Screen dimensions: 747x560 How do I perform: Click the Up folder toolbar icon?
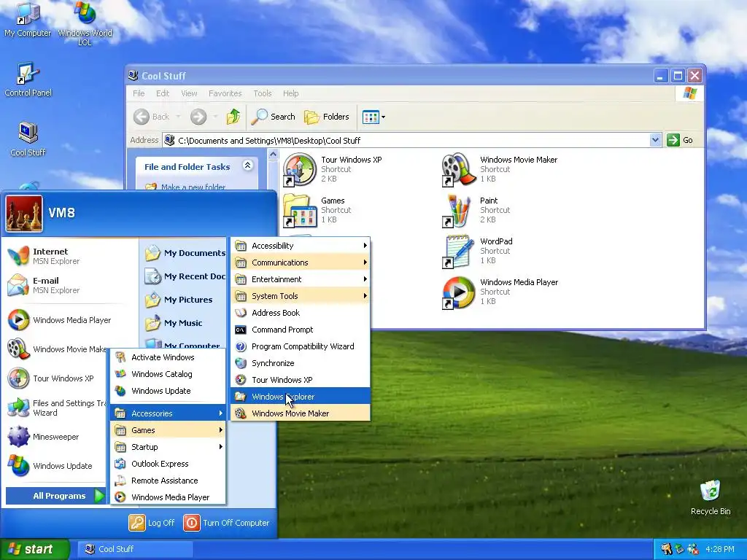click(x=233, y=117)
